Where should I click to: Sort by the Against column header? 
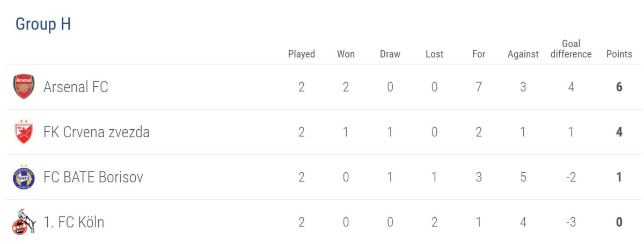pos(523,54)
